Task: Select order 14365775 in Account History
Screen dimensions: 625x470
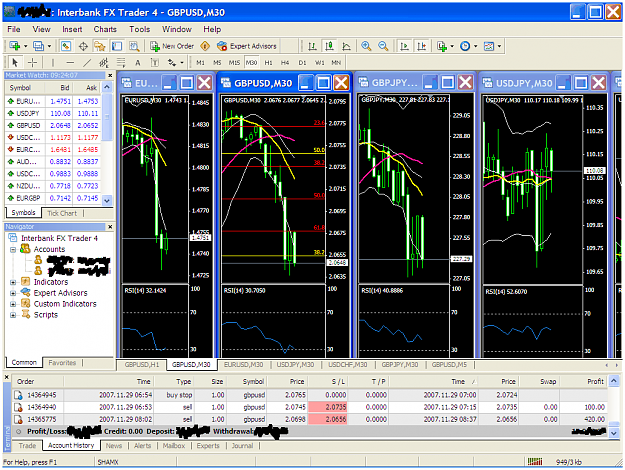Action: [x=310, y=419]
